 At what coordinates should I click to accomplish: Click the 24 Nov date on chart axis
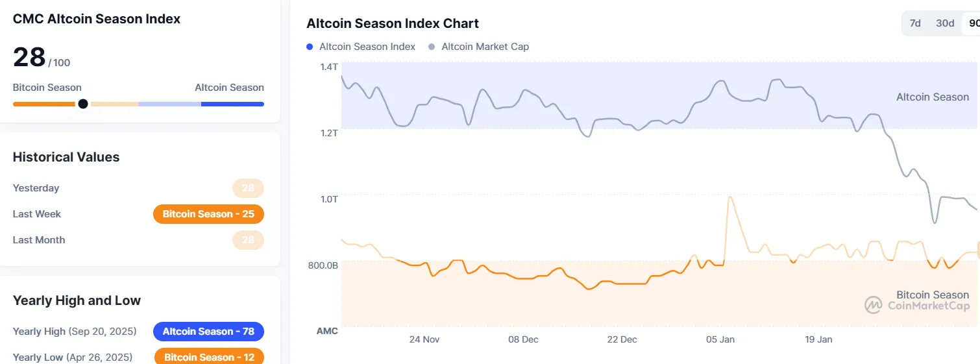(424, 339)
